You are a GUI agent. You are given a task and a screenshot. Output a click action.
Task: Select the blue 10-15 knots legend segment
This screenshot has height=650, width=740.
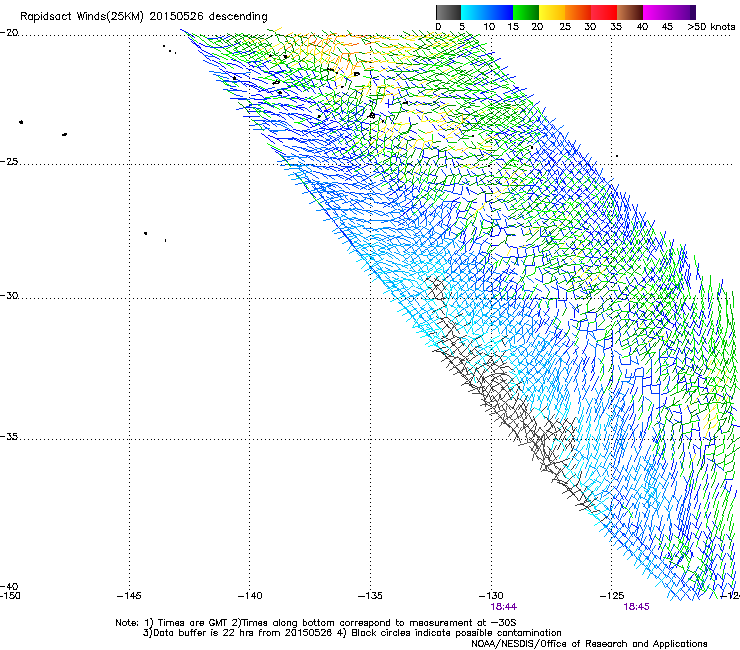tap(500, 12)
